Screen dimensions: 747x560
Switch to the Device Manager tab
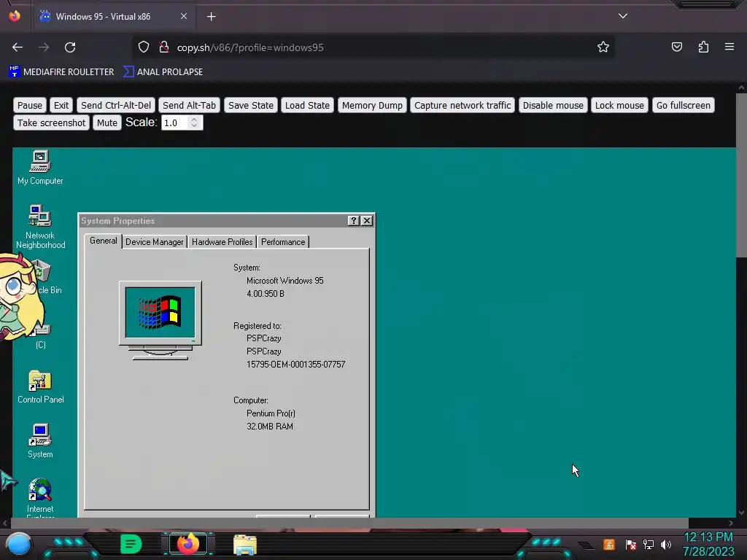pos(155,242)
